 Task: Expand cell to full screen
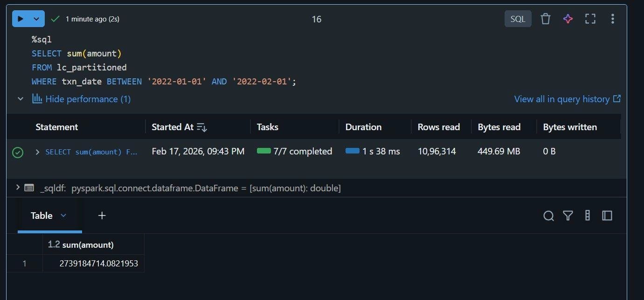coord(590,19)
